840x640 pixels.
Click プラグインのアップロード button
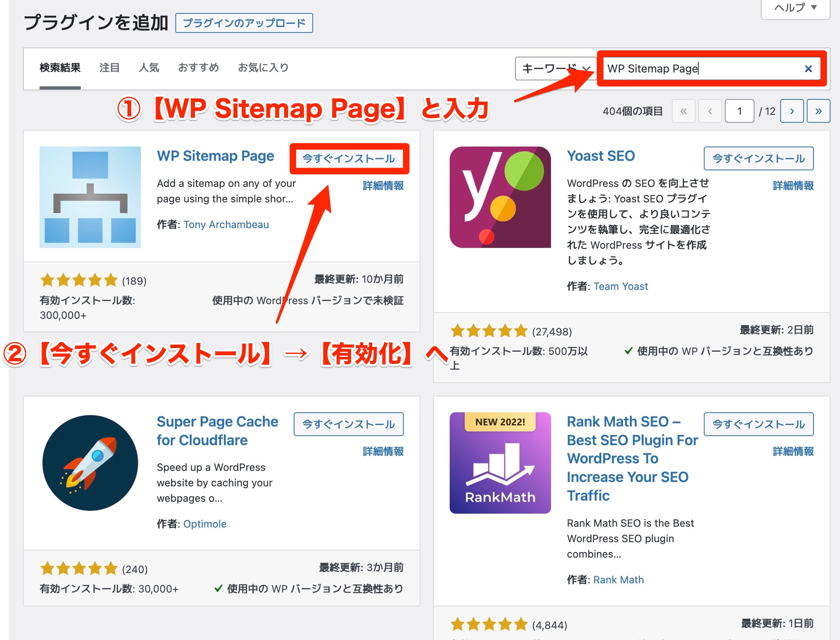tap(244, 23)
